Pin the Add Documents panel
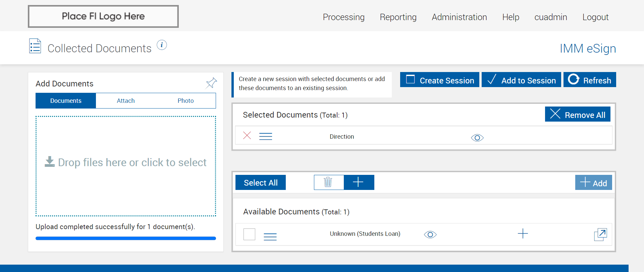 (211, 83)
